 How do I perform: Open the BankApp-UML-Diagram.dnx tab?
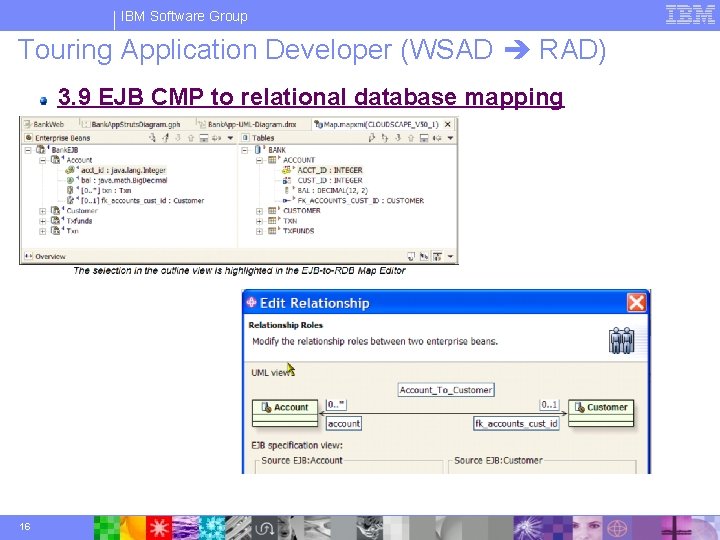(247, 124)
